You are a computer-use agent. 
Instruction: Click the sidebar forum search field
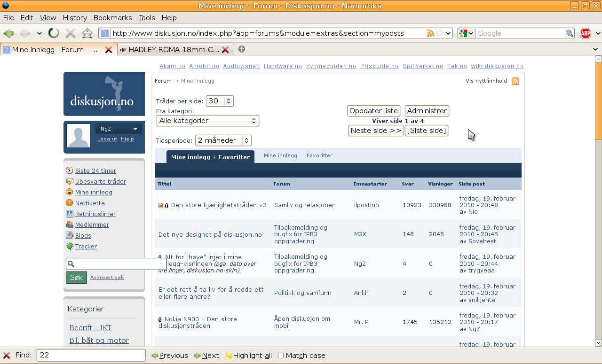click(116, 264)
